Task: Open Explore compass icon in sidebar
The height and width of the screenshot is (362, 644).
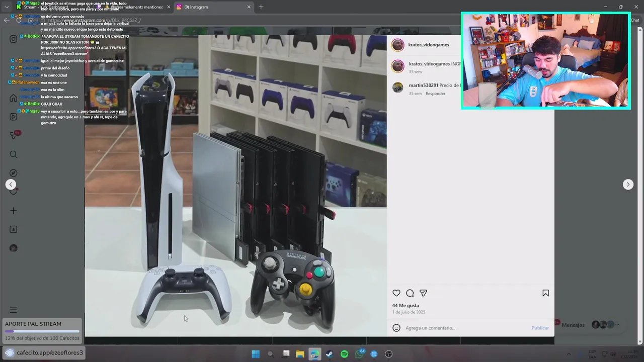Action: (x=14, y=173)
